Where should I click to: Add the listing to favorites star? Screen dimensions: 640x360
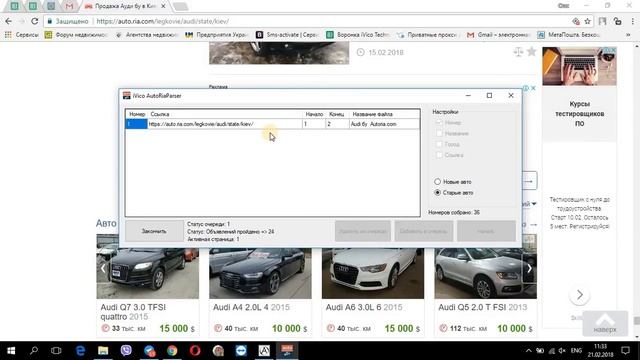tap(531, 51)
